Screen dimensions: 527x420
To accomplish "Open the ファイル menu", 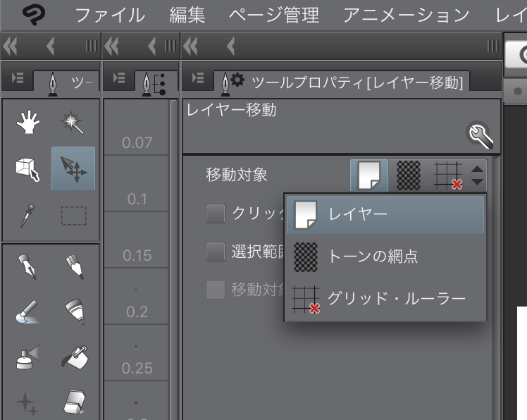I will tap(110, 16).
